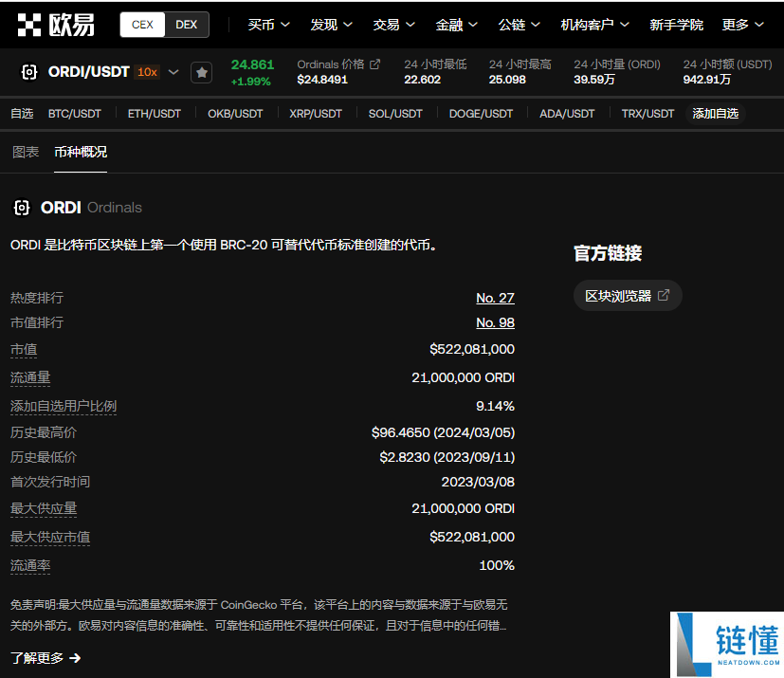Click the 9.14% value

[x=495, y=406]
